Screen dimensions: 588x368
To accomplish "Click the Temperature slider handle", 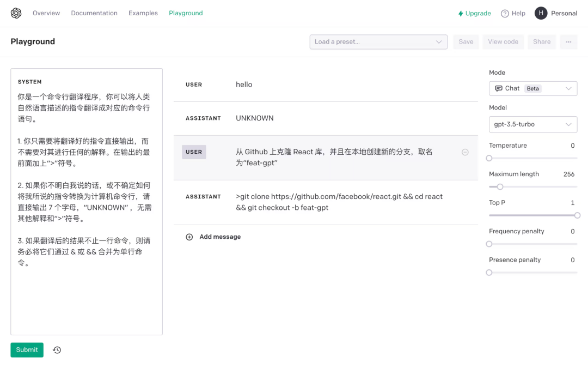I will pos(489,159).
